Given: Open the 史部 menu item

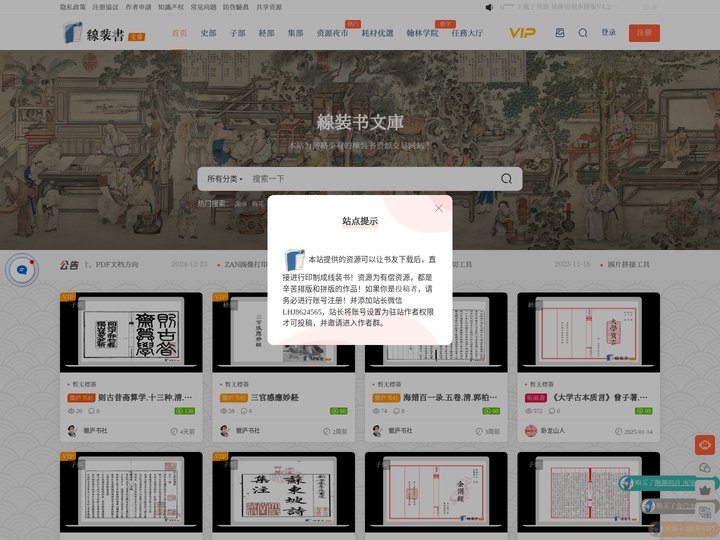Looking at the screenshot, I should [x=208, y=33].
